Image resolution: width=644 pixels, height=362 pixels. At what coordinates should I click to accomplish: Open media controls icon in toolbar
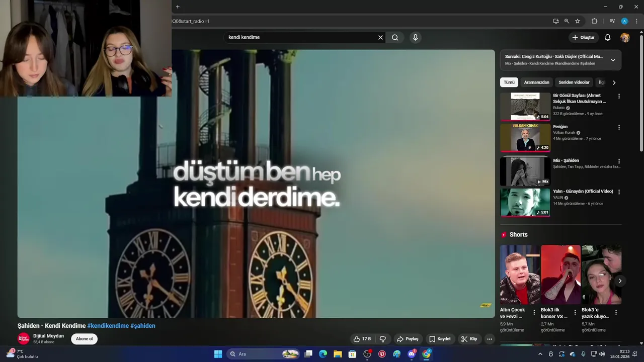pyautogui.click(x=612, y=21)
